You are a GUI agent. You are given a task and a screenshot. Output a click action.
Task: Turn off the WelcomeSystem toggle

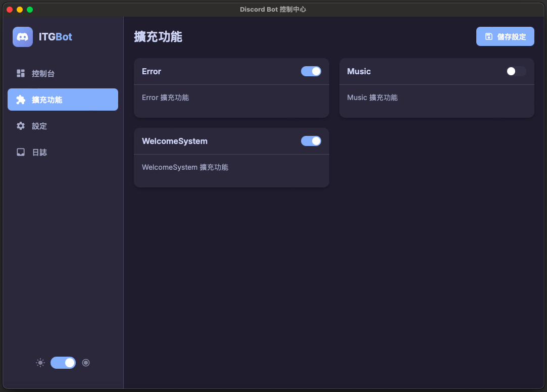coord(311,141)
